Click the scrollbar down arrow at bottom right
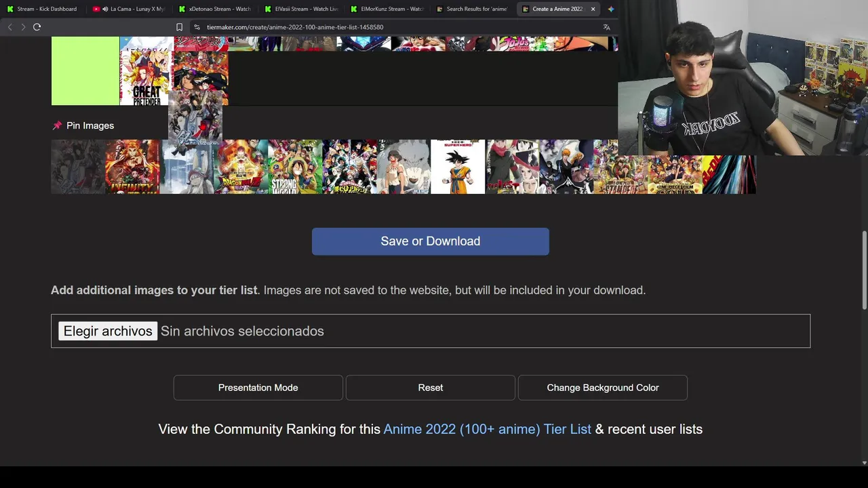Screen dimensions: 868x488 864,463
